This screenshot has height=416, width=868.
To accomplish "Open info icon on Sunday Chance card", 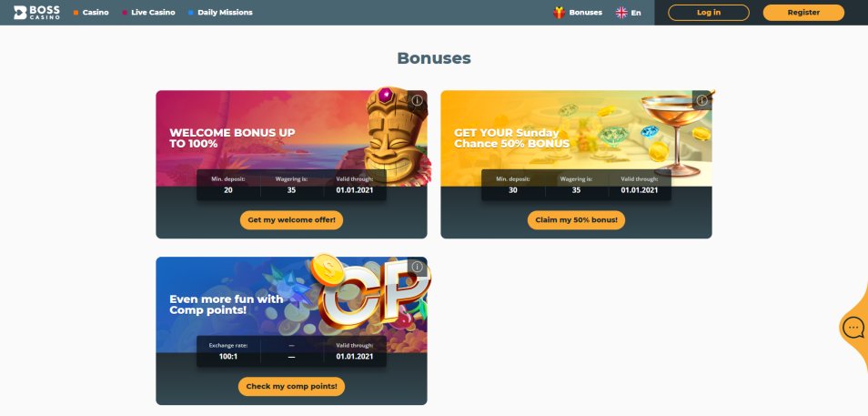I will [x=701, y=100].
